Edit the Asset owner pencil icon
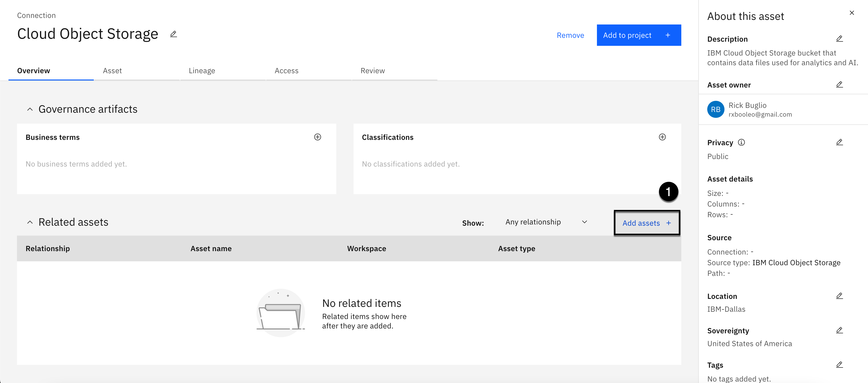868x383 pixels. (839, 85)
